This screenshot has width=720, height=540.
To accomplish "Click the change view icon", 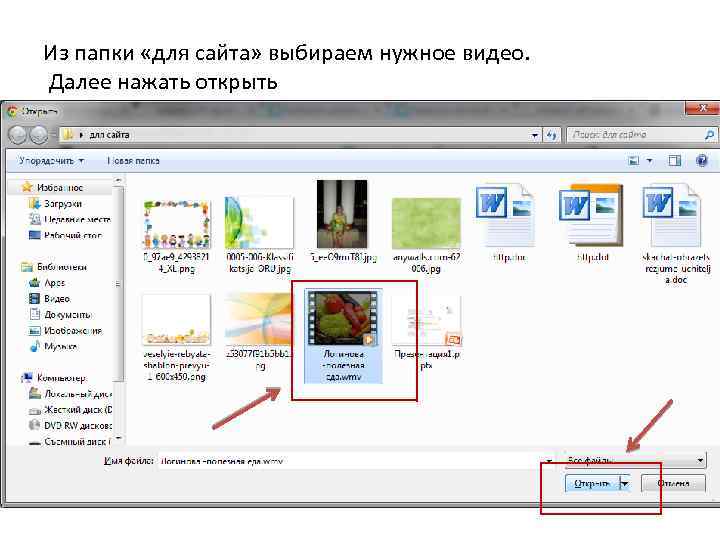I will tap(634, 160).
